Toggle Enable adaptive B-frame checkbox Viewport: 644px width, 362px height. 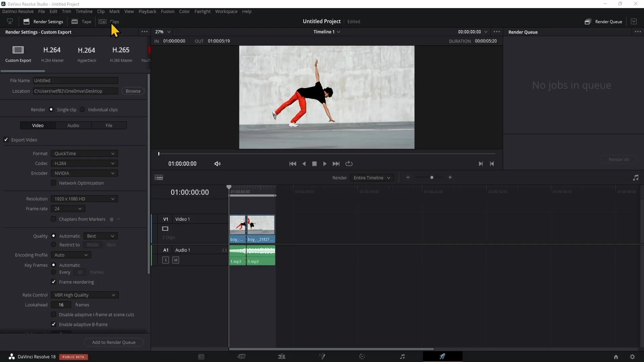[x=53, y=324]
